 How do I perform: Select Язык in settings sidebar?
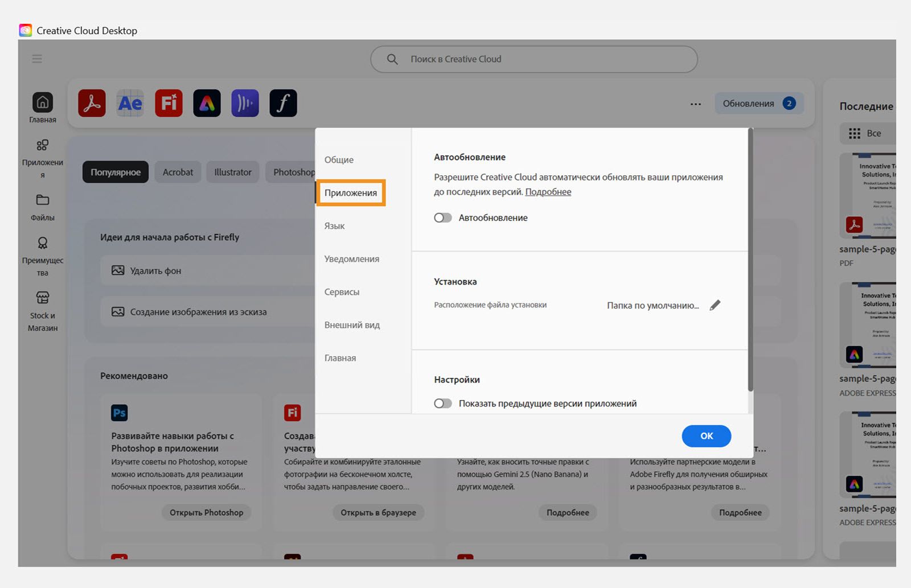point(335,226)
